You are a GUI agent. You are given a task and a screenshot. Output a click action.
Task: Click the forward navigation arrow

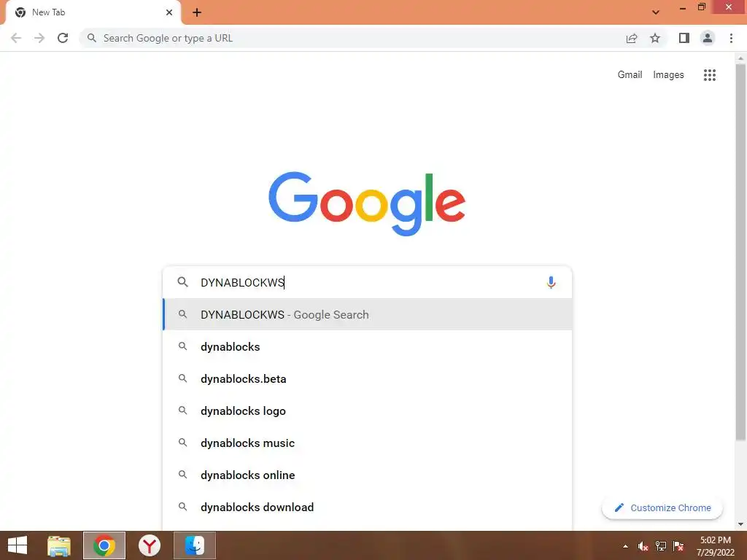coord(39,38)
